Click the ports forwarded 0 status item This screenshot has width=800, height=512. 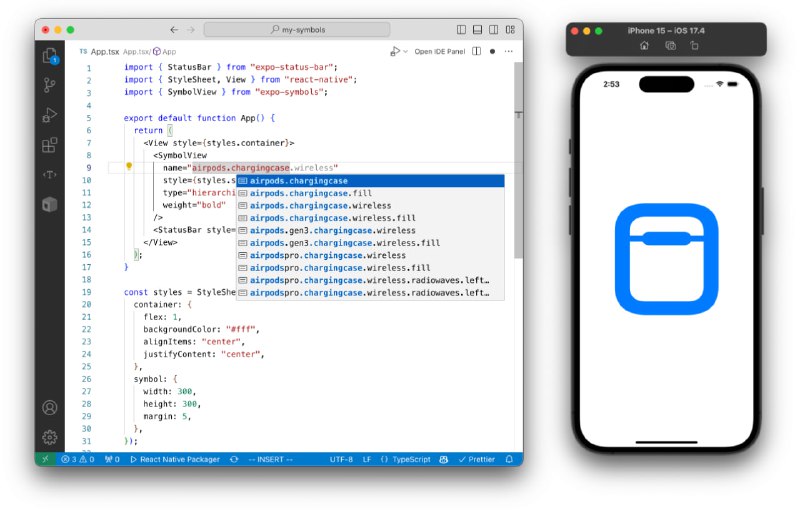(x=112, y=459)
